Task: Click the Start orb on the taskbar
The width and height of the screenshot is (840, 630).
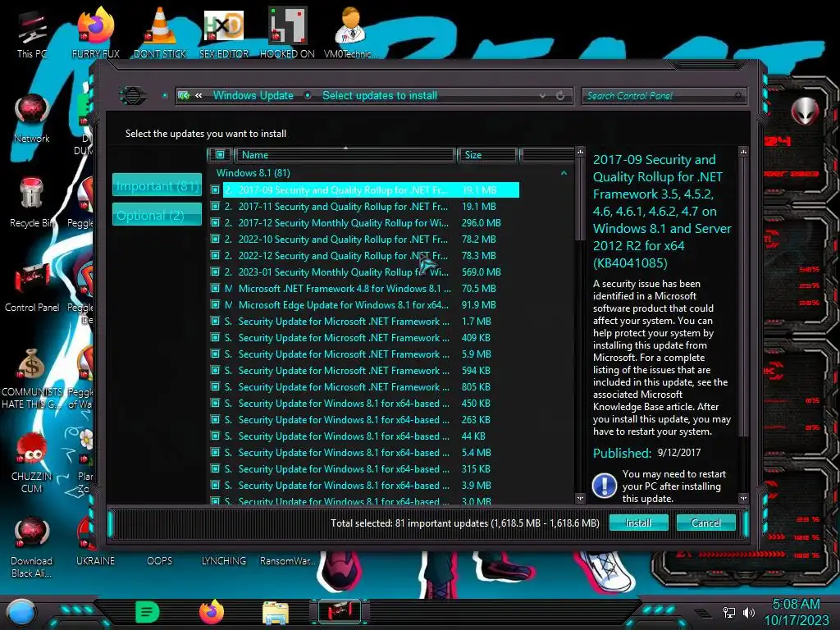Action: point(21,613)
